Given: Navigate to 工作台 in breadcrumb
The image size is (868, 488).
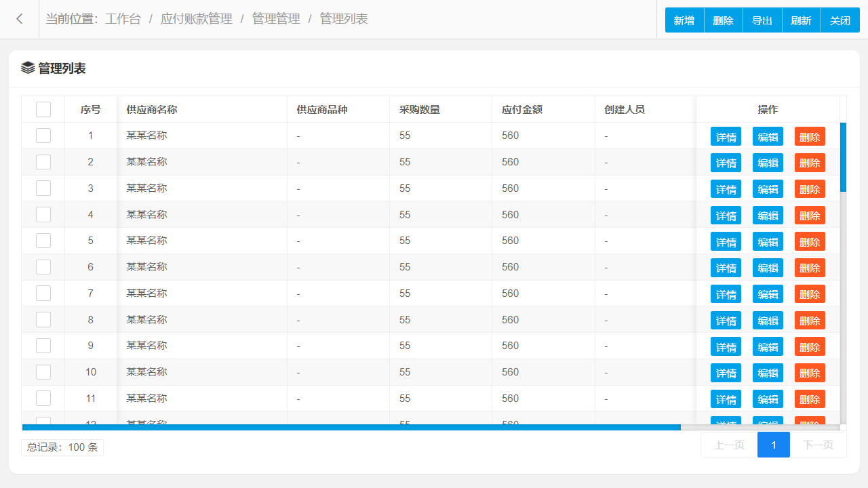Looking at the screenshot, I should (123, 19).
